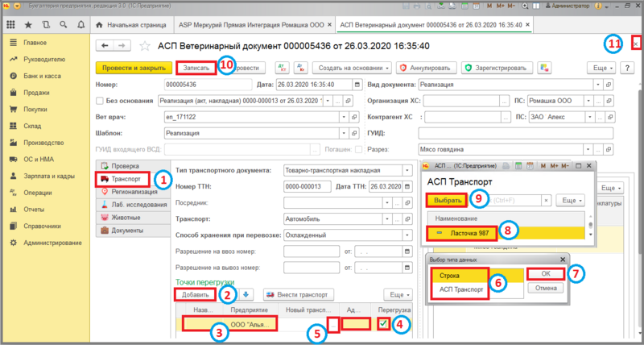
Task: Expand Способ хранения при перевозке dropdown
Action: point(407,235)
